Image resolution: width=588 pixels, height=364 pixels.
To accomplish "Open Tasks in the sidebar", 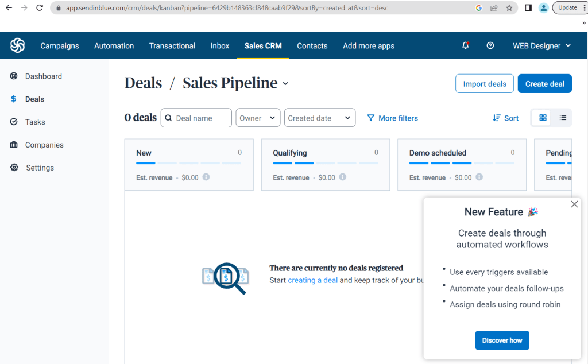I will [x=35, y=122].
